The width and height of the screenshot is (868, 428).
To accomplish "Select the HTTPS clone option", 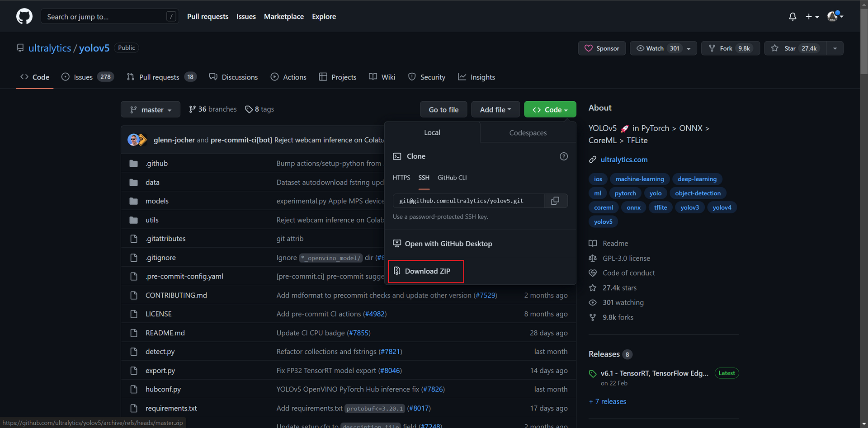I will (x=401, y=178).
